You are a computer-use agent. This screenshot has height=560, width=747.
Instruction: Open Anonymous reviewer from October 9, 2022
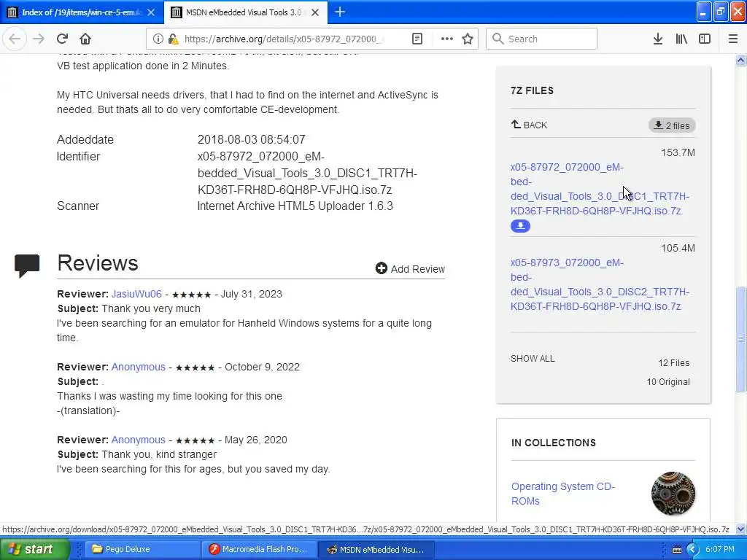point(138,367)
